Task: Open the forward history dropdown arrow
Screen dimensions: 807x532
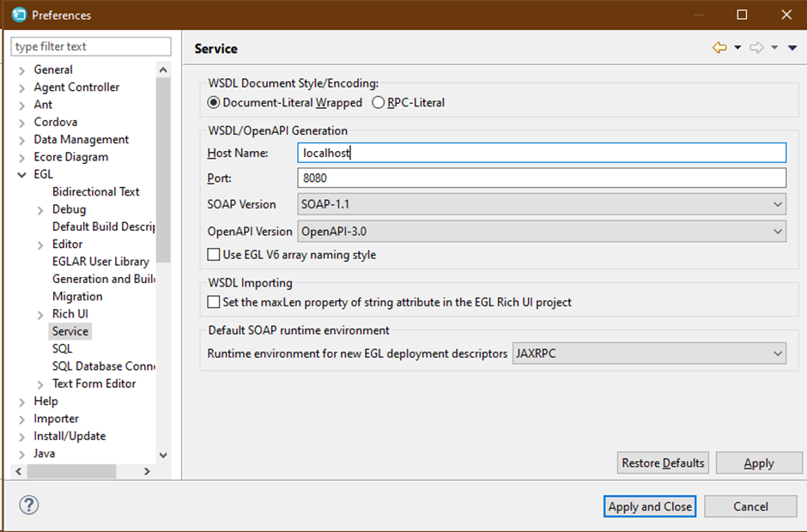Action: 774,48
